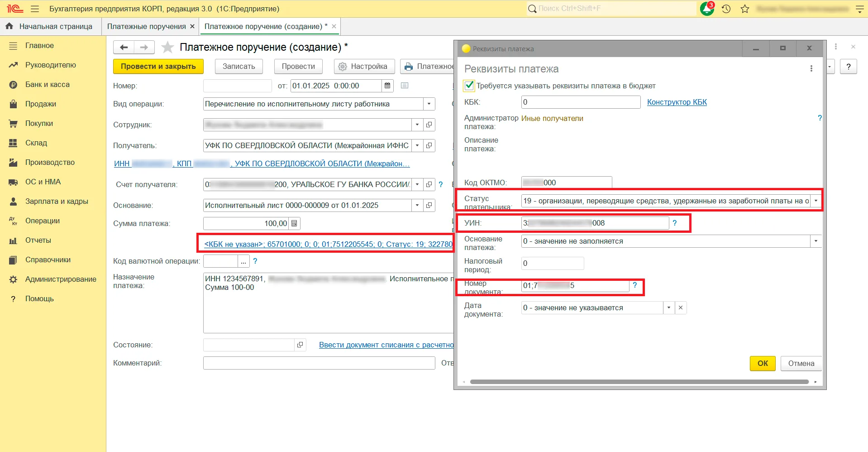Expand the payment basis dropdown
868x452 pixels.
click(x=816, y=241)
